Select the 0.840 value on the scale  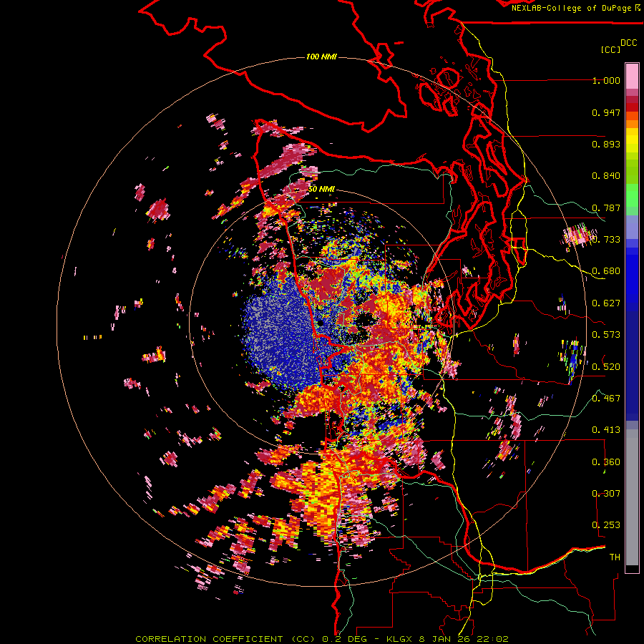[x=606, y=176]
